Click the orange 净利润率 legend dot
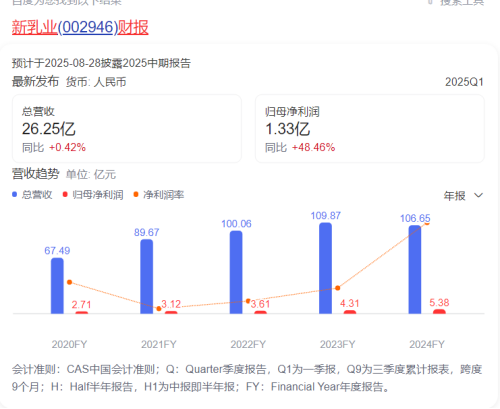 pos(136,194)
